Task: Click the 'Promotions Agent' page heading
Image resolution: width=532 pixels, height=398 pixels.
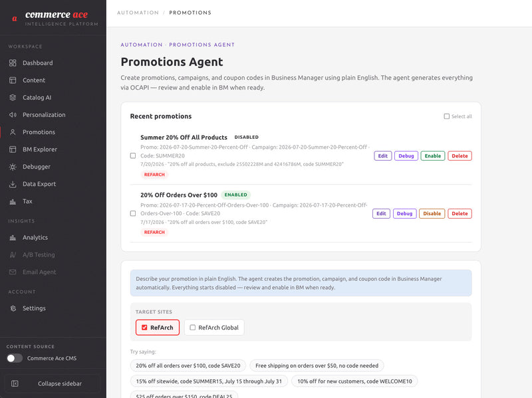Action: tap(172, 62)
